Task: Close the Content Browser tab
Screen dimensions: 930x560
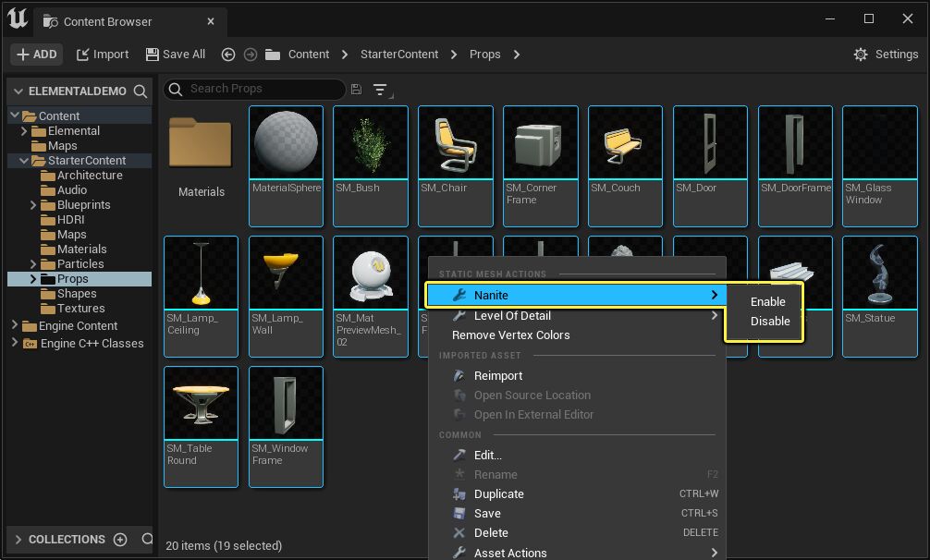Action: pyautogui.click(x=211, y=21)
